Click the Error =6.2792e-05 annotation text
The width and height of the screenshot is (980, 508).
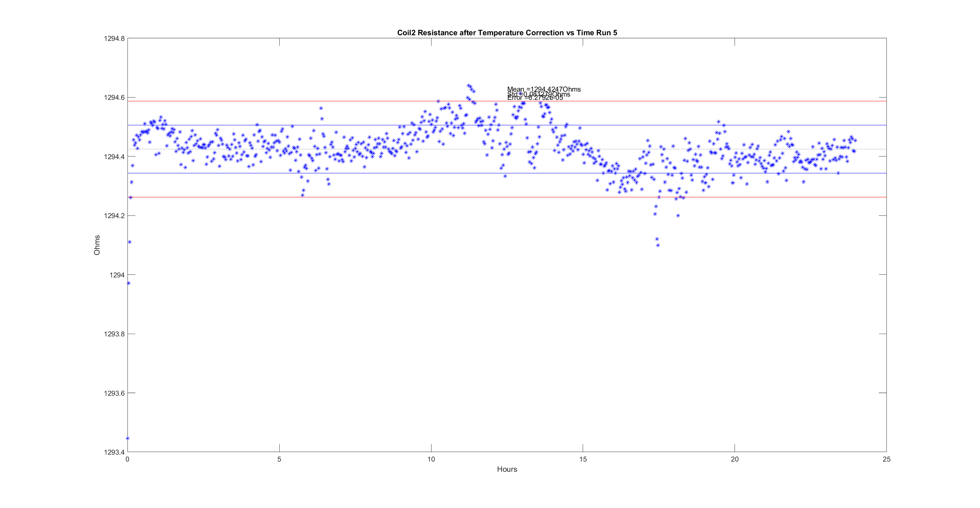click(535, 98)
